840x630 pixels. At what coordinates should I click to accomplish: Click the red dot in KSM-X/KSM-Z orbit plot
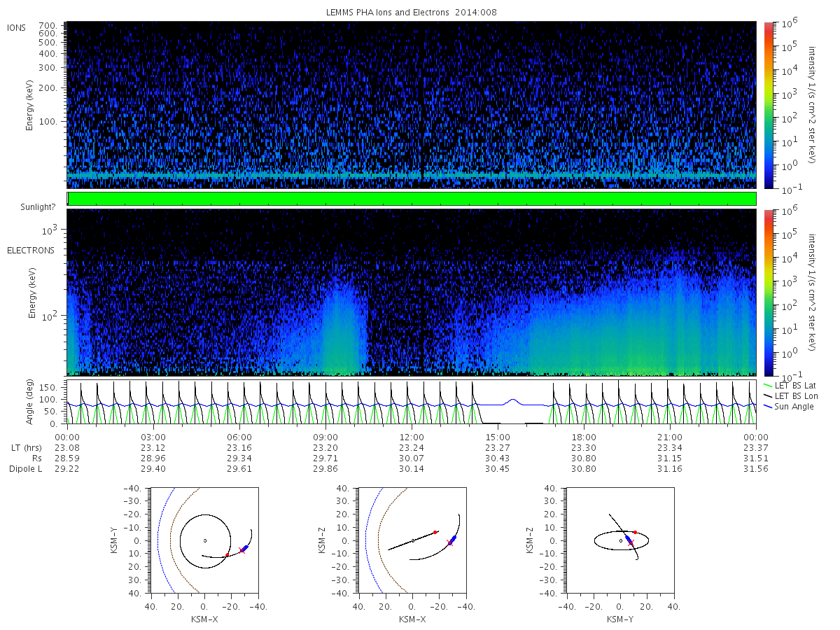pos(435,532)
